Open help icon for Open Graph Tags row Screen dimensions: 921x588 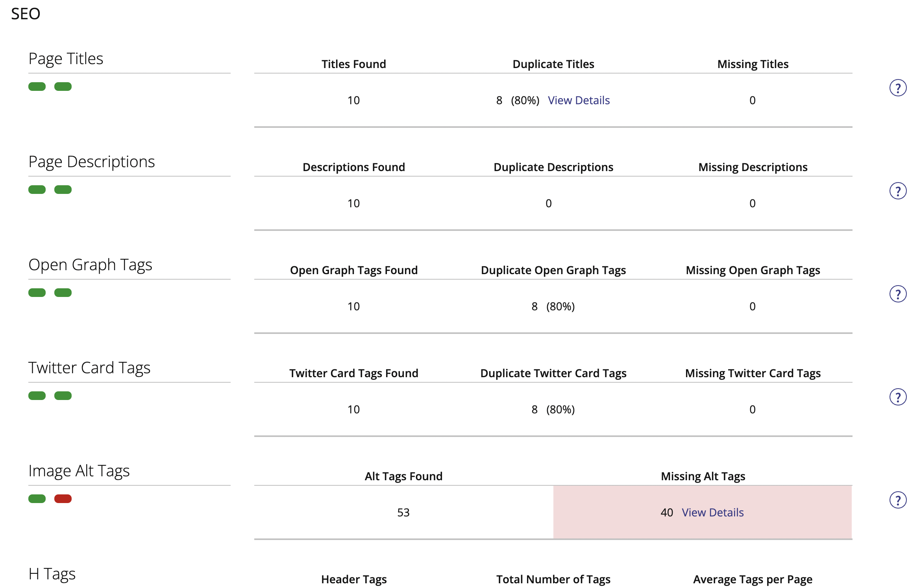(898, 294)
